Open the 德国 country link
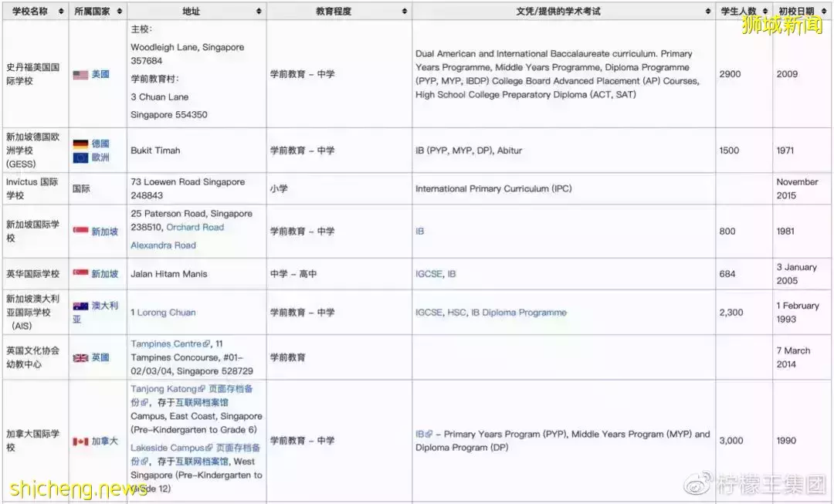Viewport: 834px width, 504px height. [100, 144]
